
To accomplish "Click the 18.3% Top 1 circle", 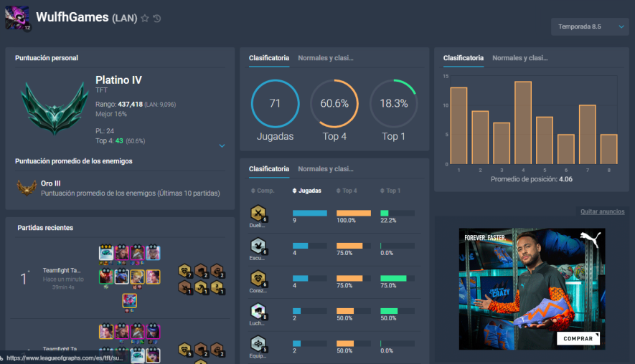I will click(x=394, y=103).
